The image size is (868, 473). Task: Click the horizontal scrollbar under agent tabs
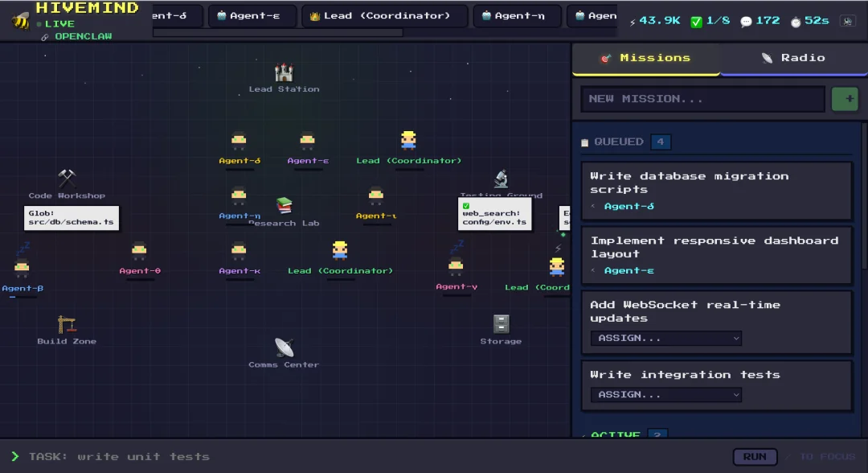pos(277,33)
